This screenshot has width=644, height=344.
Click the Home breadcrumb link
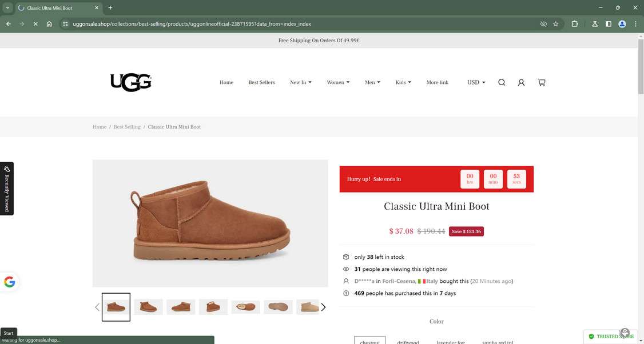pyautogui.click(x=100, y=127)
